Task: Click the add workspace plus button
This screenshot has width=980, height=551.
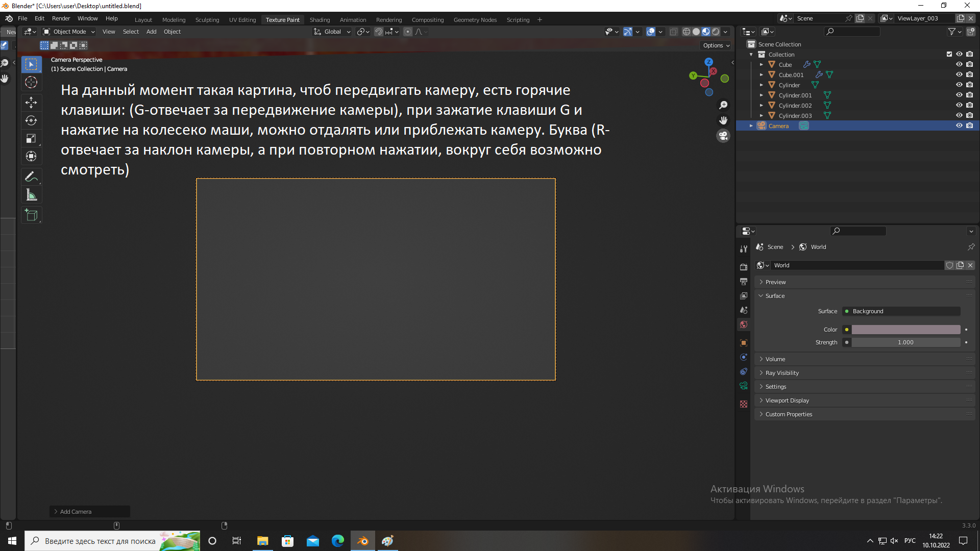Action: tap(540, 20)
